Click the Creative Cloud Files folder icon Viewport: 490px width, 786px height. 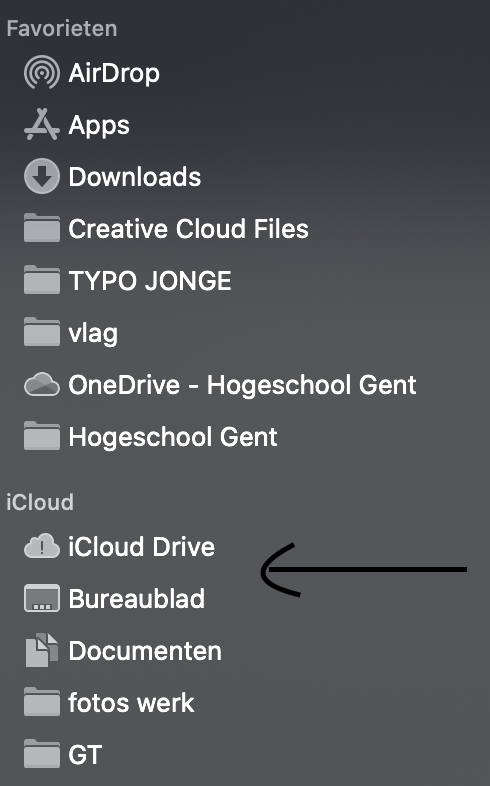click(x=42, y=228)
